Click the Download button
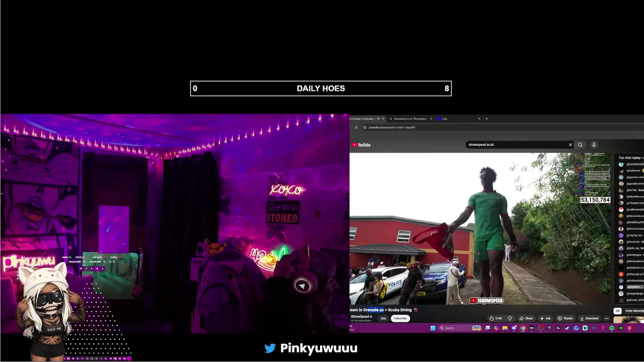This screenshot has width=644, height=362. click(x=589, y=318)
